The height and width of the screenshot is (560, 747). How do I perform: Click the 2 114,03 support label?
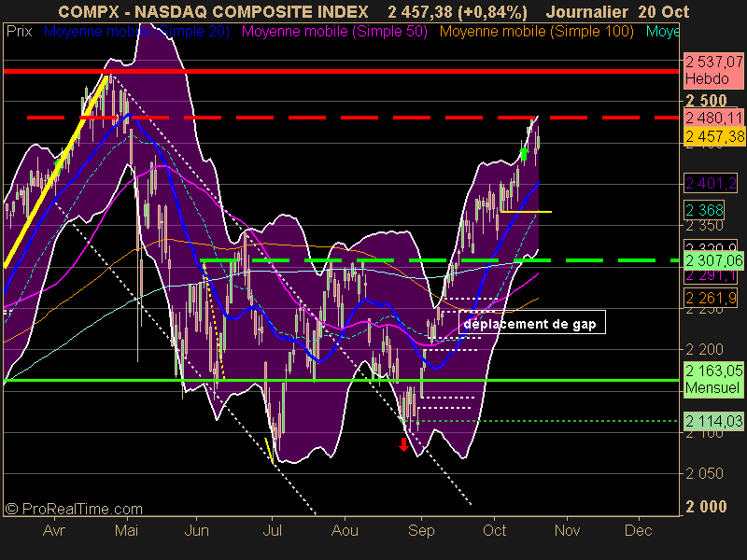click(x=713, y=421)
